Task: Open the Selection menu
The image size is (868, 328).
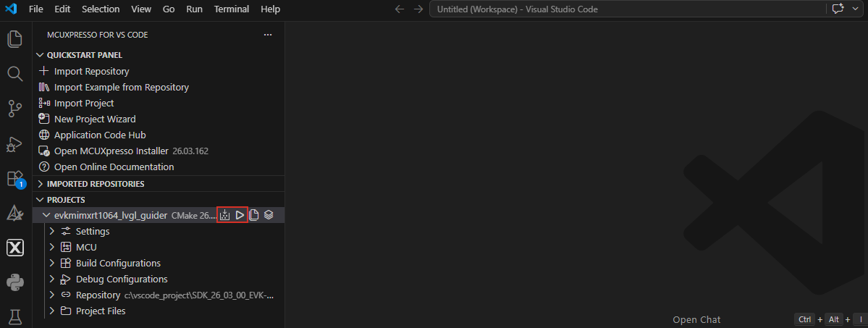Action: coord(101,9)
